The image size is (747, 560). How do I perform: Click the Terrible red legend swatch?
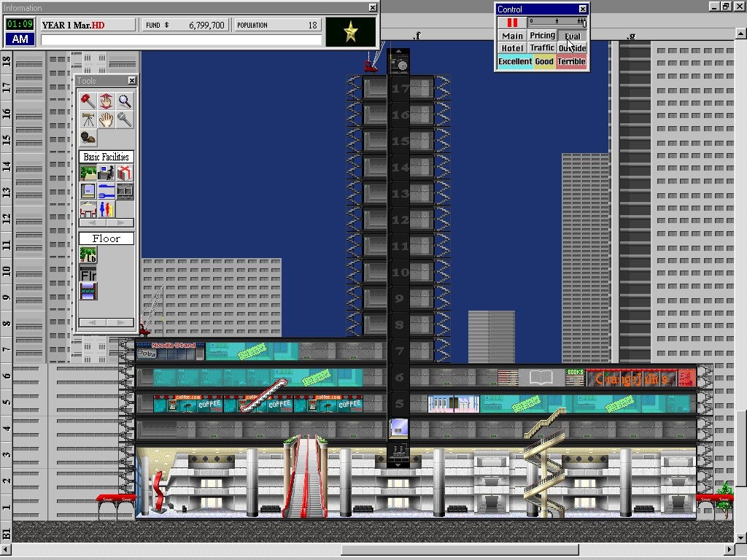pos(571,61)
